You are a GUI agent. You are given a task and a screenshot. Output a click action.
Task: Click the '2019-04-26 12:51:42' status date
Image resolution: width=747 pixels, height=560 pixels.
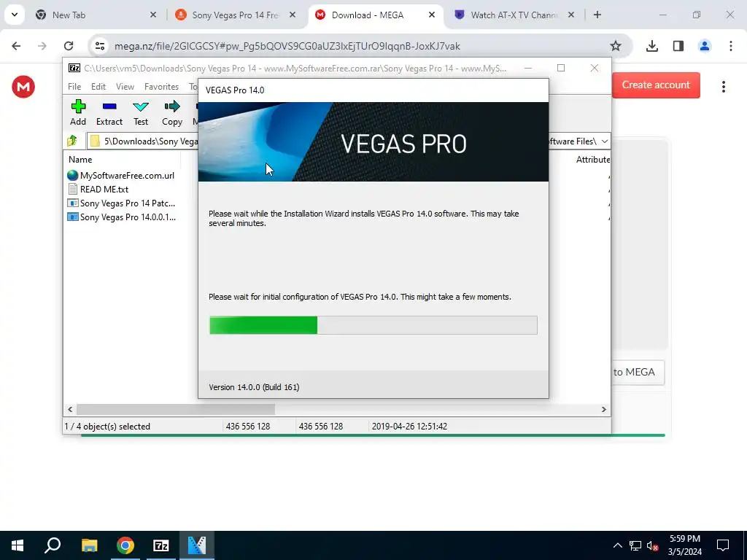point(409,426)
